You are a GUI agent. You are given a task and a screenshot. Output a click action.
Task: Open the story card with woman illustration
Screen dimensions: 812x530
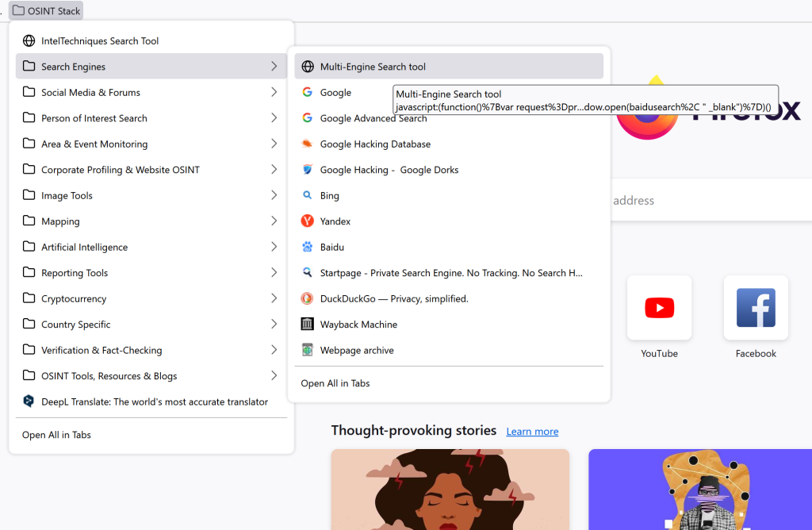point(450,489)
